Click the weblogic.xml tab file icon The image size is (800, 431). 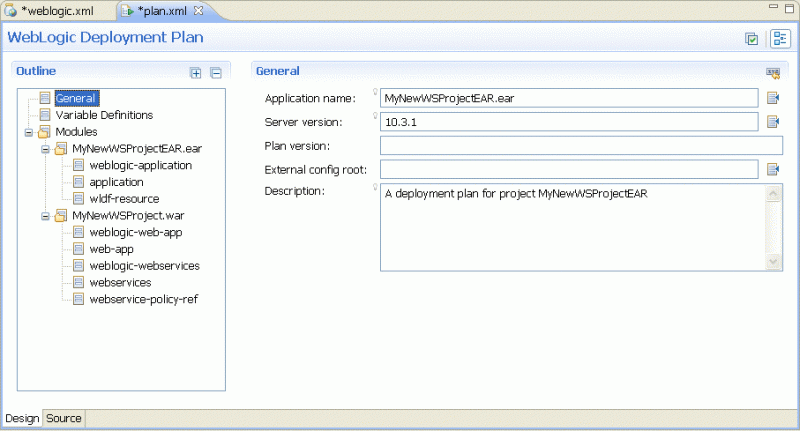click(11, 10)
